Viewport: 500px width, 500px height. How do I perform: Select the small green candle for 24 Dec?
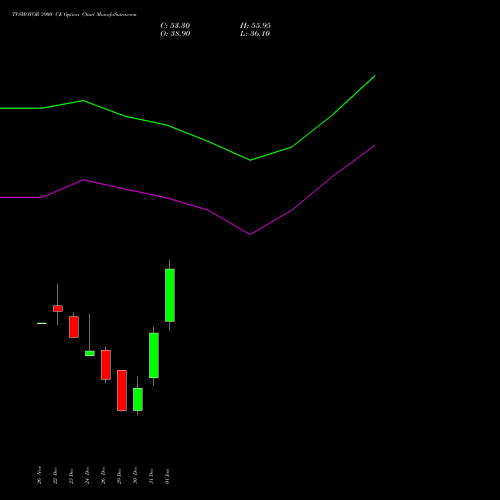pyautogui.click(x=90, y=353)
